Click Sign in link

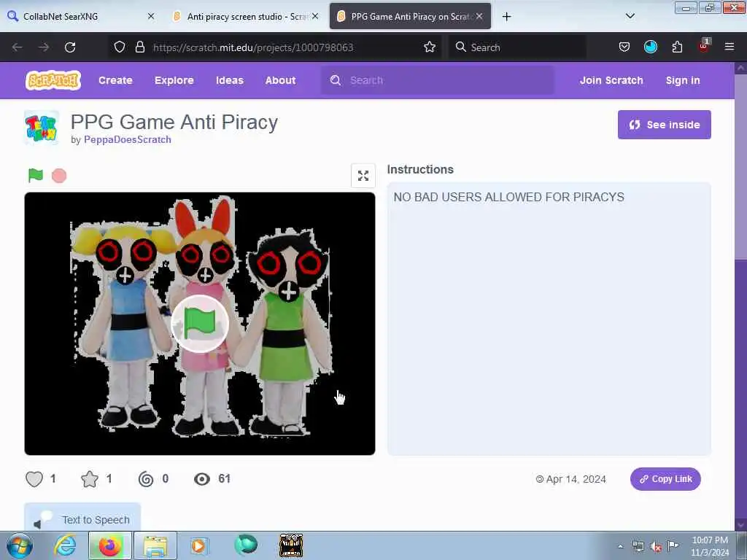(683, 80)
